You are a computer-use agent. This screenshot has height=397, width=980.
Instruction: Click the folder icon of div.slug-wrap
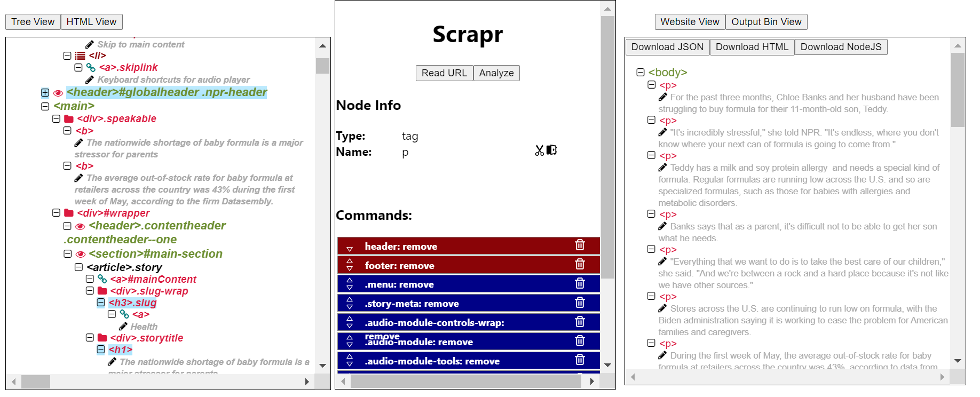[x=102, y=291]
